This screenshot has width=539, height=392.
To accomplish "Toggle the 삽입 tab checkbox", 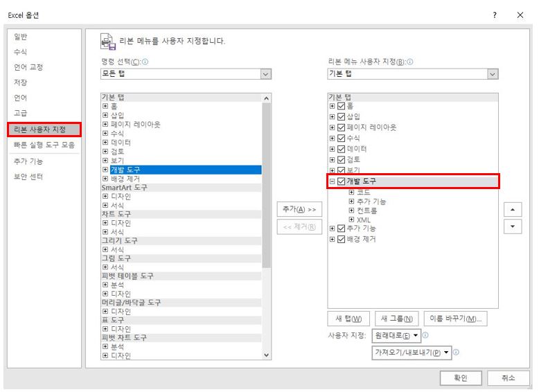I will tap(341, 117).
